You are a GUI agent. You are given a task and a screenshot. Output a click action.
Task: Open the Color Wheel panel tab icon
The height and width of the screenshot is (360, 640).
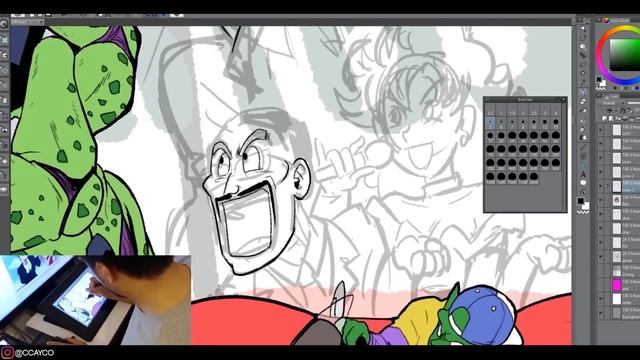tap(606, 20)
